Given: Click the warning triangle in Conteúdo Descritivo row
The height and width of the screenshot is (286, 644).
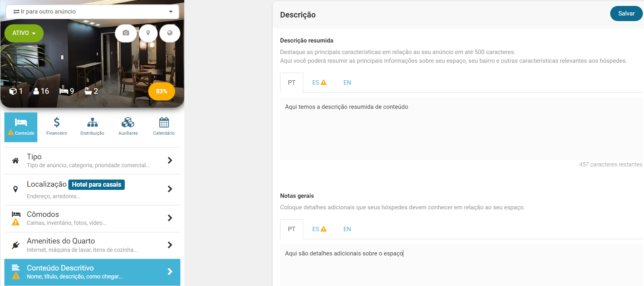Looking at the screenshot, I should [16, 276].
